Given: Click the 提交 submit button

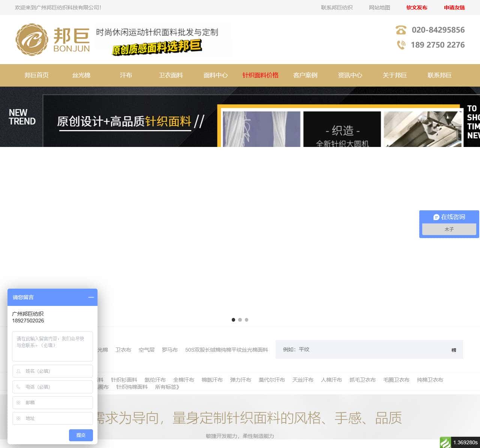Looking at the screenshot, I should 81,435.
